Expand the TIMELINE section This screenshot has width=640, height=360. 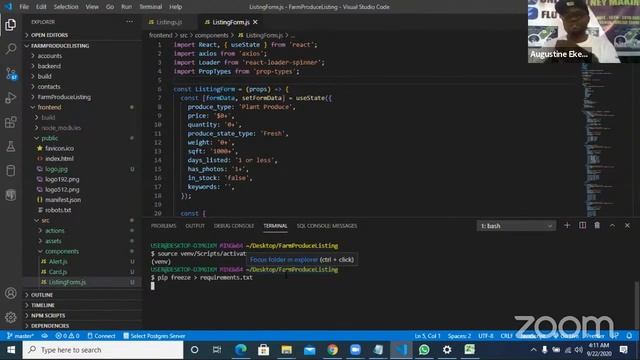point(42,305)
